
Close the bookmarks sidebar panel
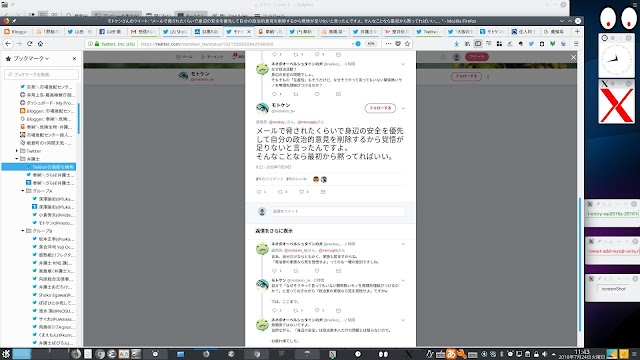pos(74,59)
